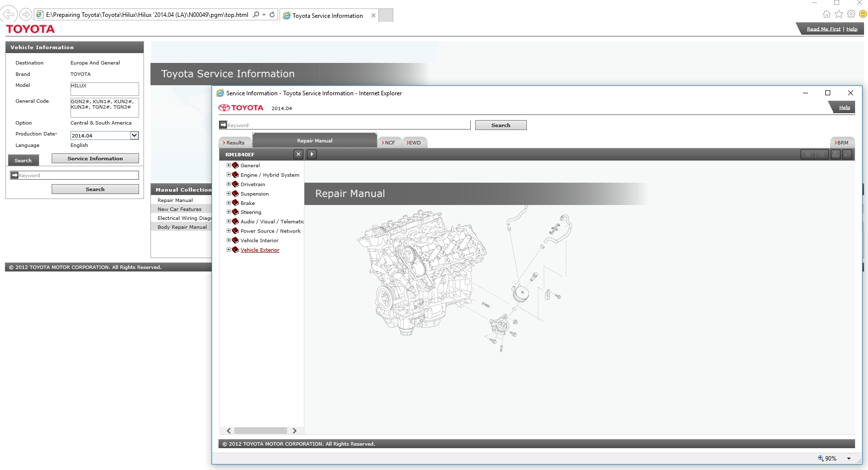The image size is (868, 470).
Task: Expand the Suspension tree node
Action: pyautogui.click(x=228, y=194)
